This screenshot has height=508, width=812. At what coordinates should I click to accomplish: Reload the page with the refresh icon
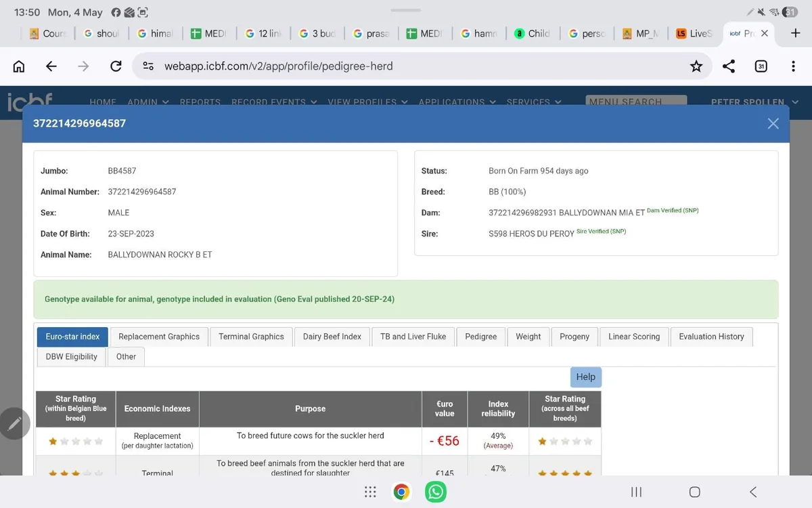pos(116,66)
